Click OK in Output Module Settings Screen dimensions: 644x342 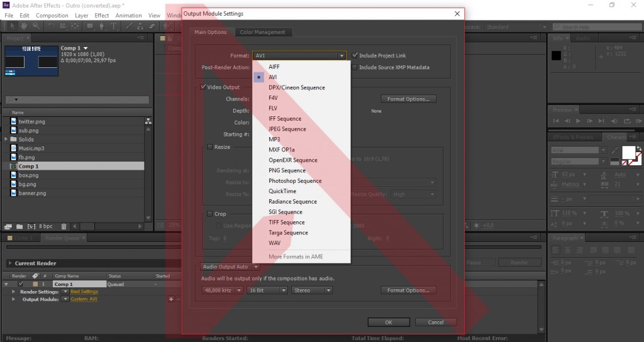[389, 323]
